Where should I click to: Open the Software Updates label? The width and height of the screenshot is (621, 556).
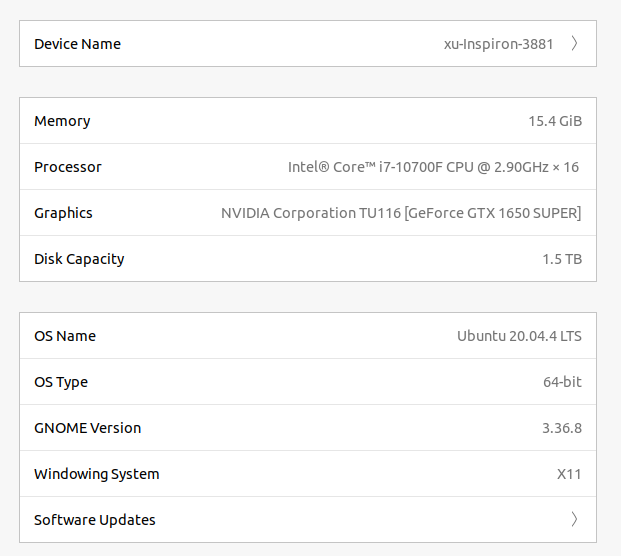[95, 520]
